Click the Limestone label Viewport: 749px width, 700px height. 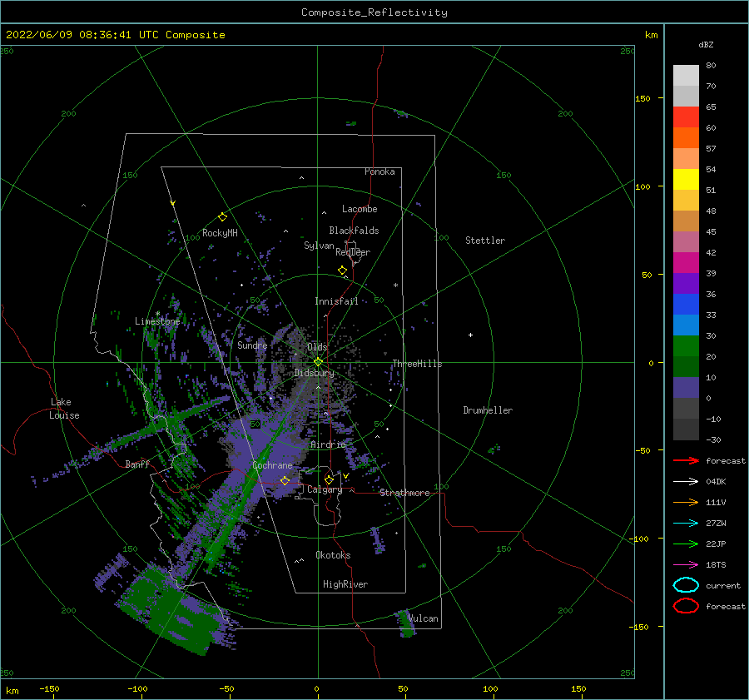click(157, 321)
